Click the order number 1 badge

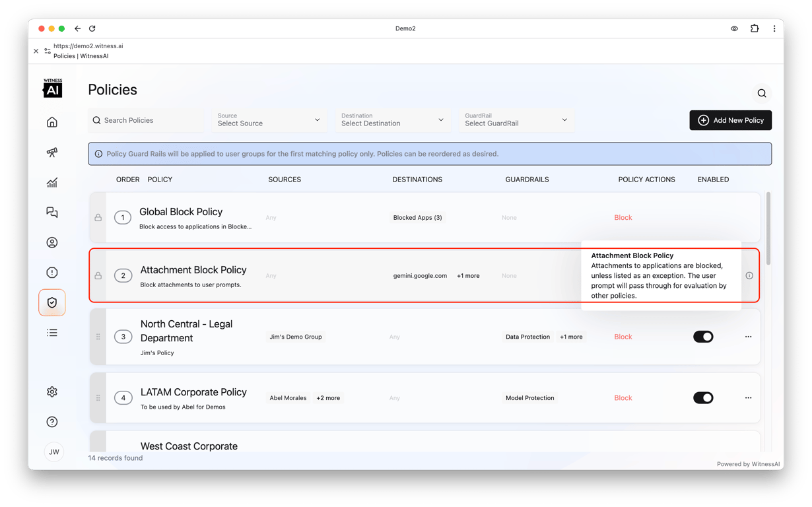click(123, 217)
